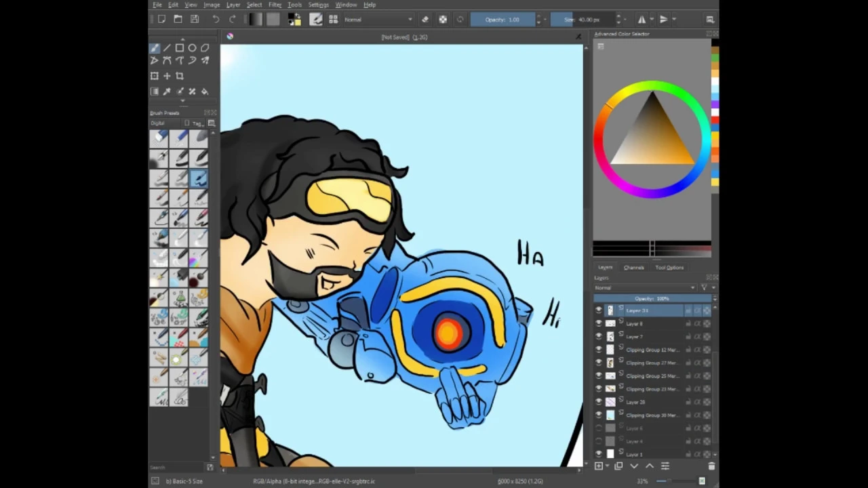Switch to the Channels tab
This screenshot has width=868, height=488.
[x=634, y=268]
